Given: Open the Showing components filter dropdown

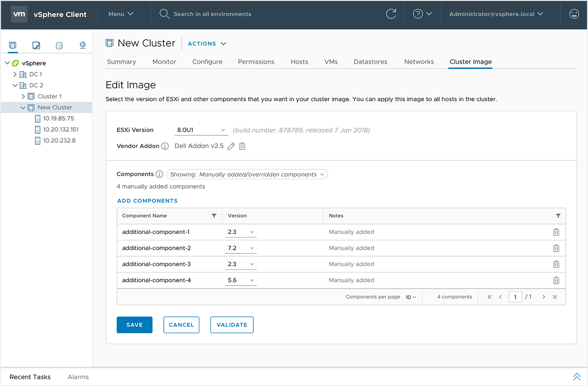Looking at the screenshot, I should click(x=247, y=174).
